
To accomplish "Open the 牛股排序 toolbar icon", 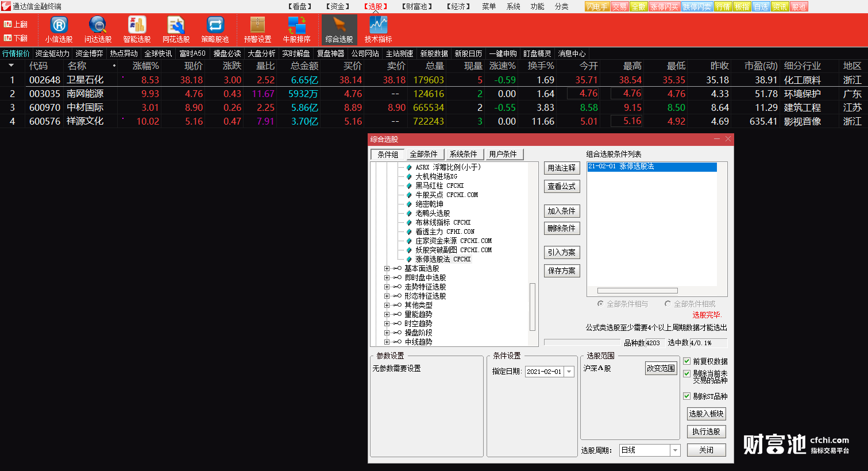I will (296, 29).
